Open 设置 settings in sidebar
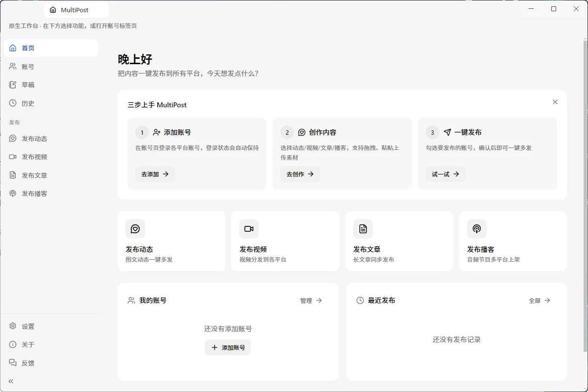Image resolution: width=588 pixels, height=392 pixels. (51, 326)
